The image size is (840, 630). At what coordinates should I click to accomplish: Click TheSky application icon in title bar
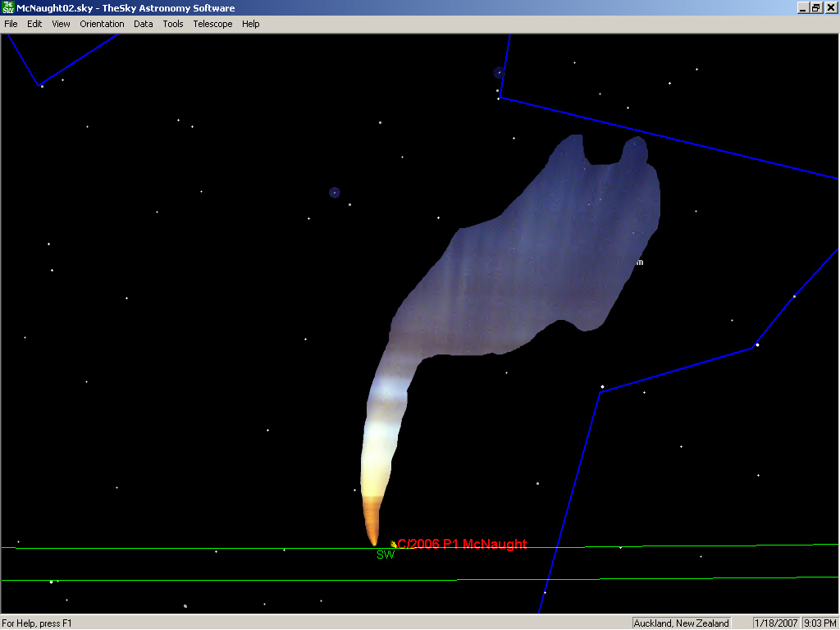click(x=8, y=8)
